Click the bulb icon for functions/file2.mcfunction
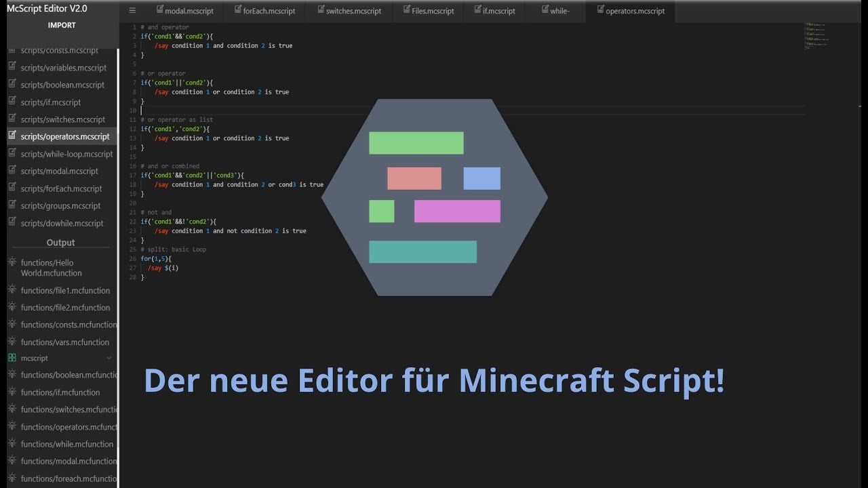 [12, 306]
